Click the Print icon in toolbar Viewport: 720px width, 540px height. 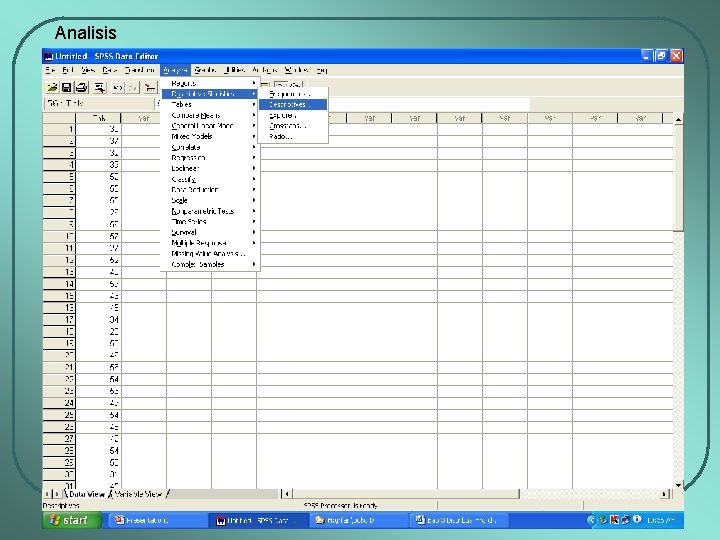click(81, 87)
